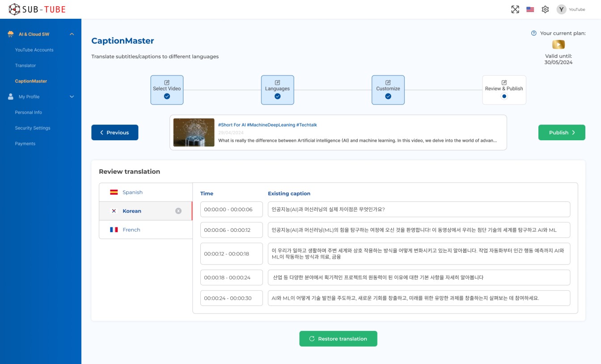The width and height of the screenshot is (601, 364).
Task: Click the Korean flag icon
Action: [x=114, y=211]
